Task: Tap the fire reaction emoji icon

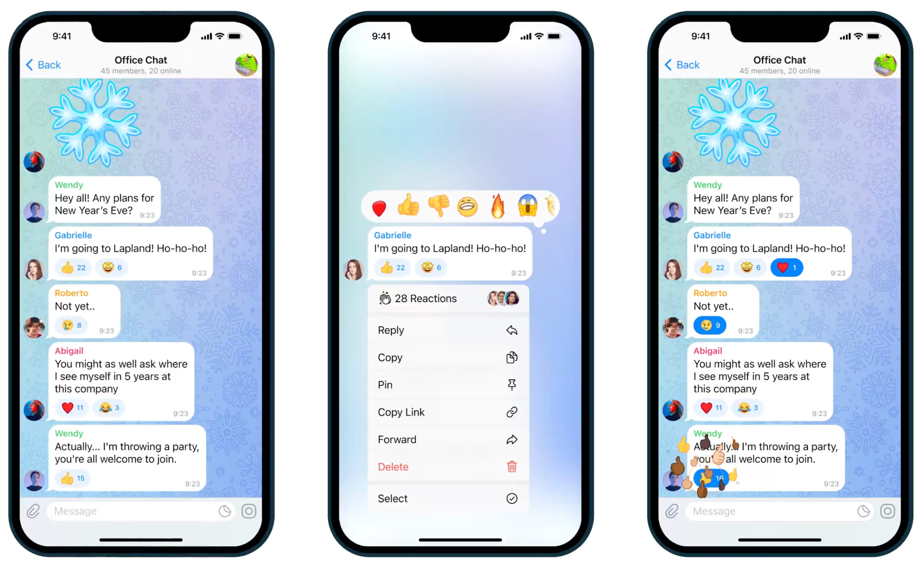Action: (500, 206)
